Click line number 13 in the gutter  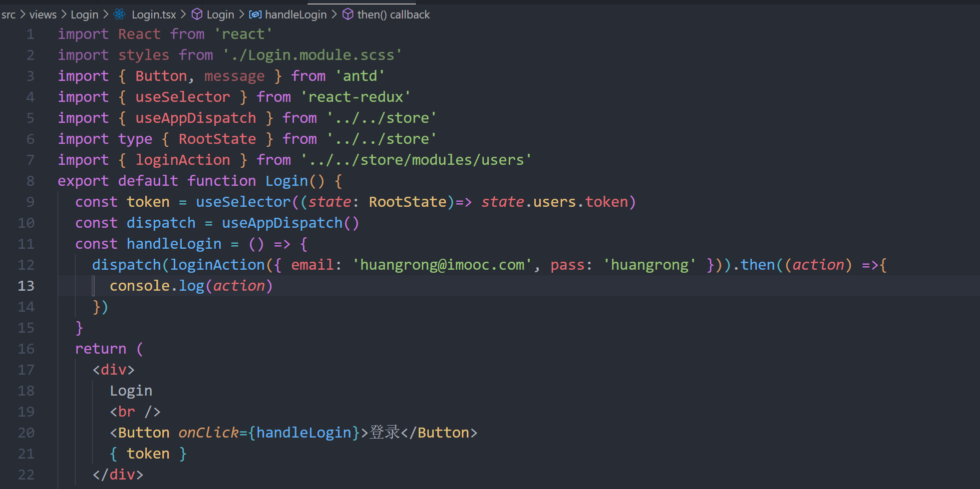click(x=26, y=286)
